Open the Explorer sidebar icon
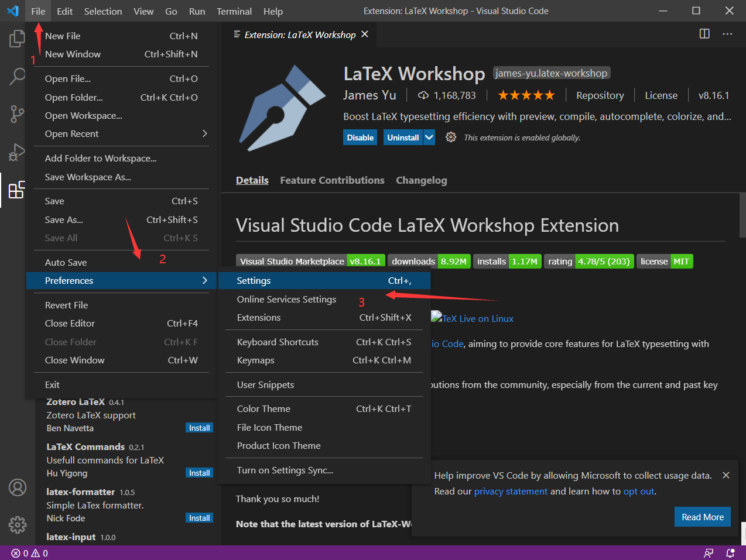Viewport: 746px width, 560px height. point(17,39)
